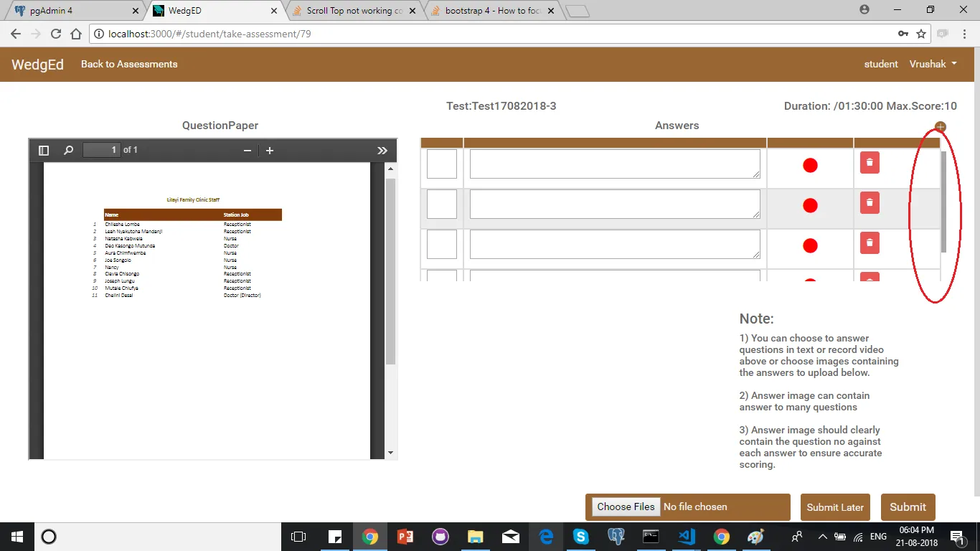Open PowerPoint from the taskbar
The width and height of the screenshot is (980, 551).
(405, 537)
